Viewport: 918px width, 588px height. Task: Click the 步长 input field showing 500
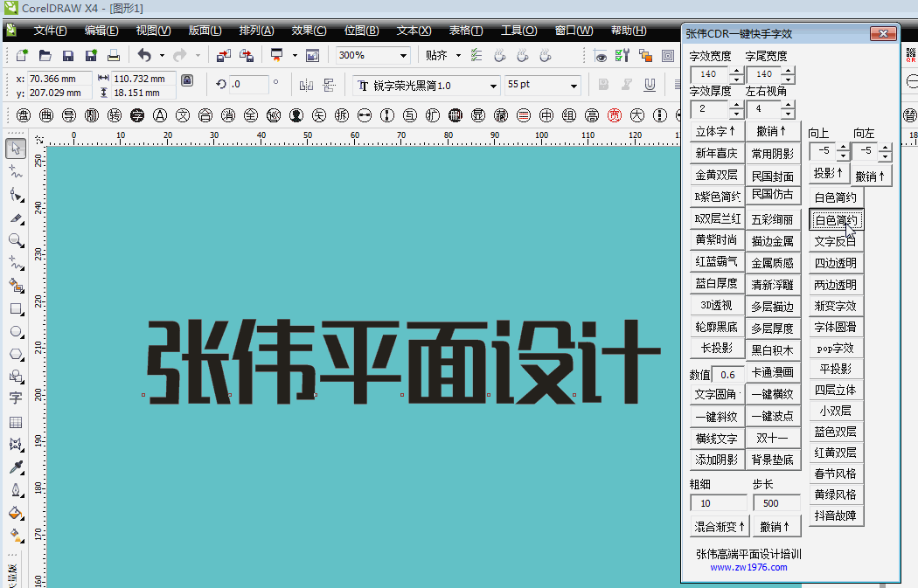776,503
